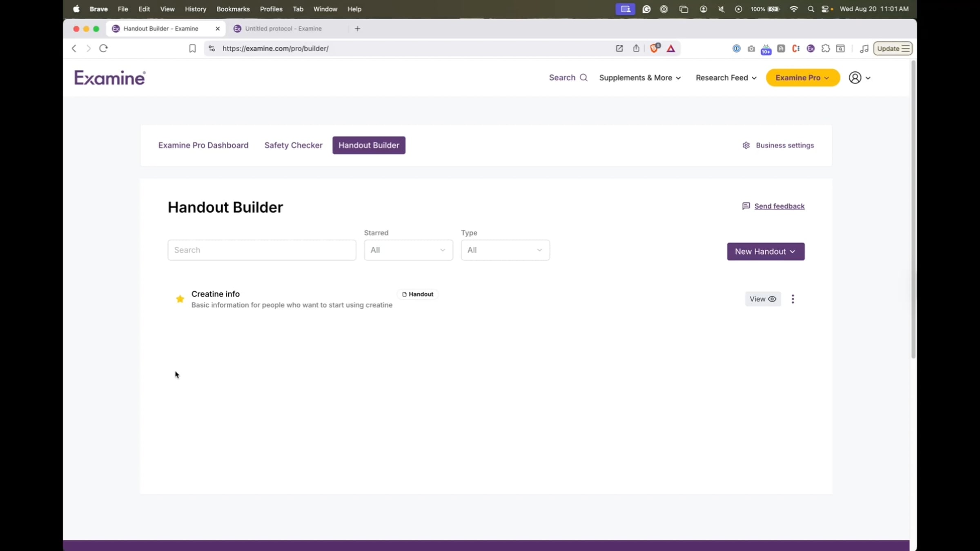Star toggle for Creatine info handout
980x551 pixels.
pyautogui.click(x=180, y=299)
